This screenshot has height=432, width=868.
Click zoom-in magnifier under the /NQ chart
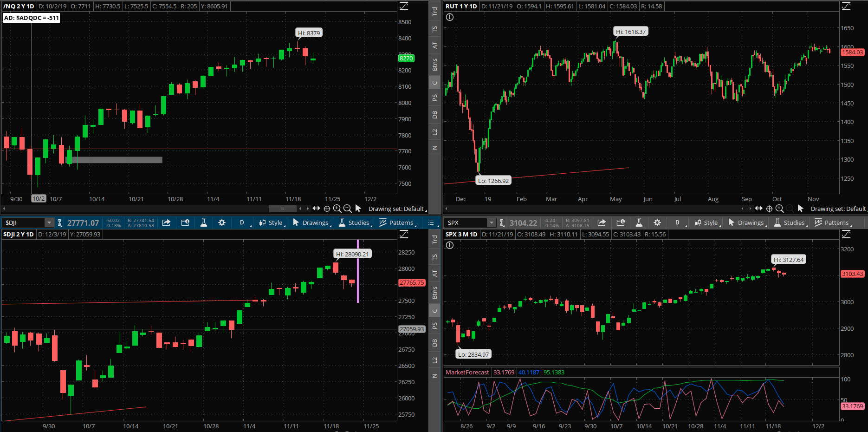pyautogui.click(x=337, y=209)
